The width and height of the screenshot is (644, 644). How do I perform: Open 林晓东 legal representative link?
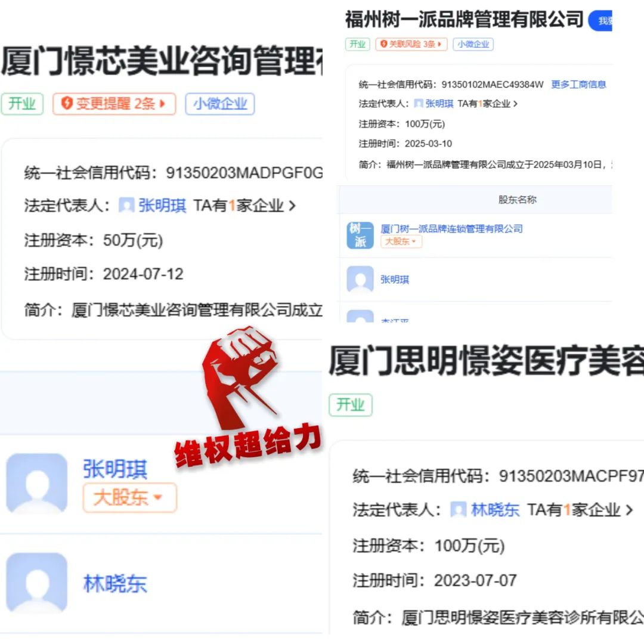pyautogui.click(x=494, y=510)
